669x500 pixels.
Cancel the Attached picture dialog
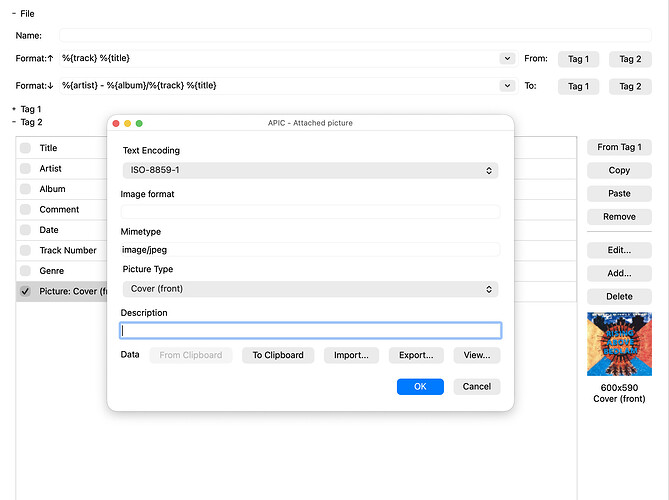click(477, 387)
